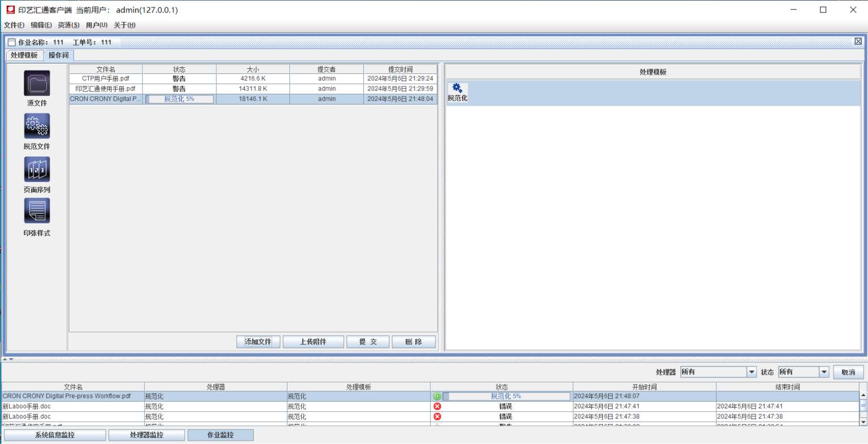The height and width of the screenshot is (444, 868).
Task: Switch to the 操作间 tab
Action: click(59, 55)
